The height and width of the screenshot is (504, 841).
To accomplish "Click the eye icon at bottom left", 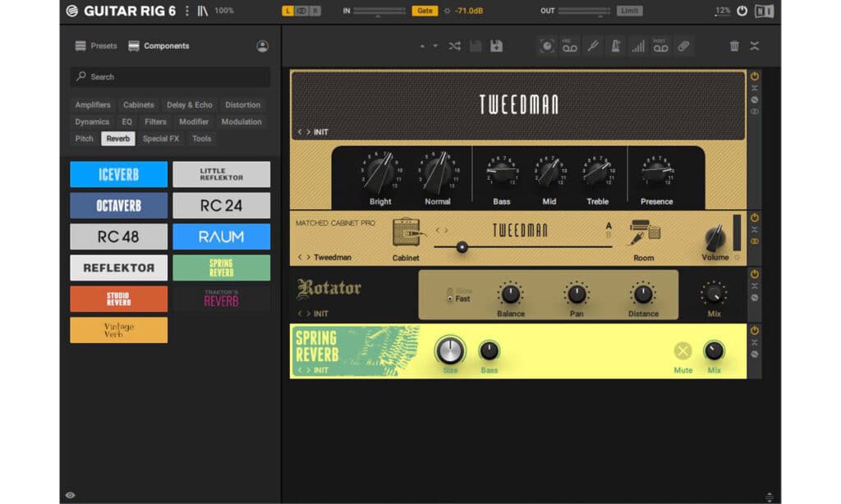I will click(x=71, y=495).
